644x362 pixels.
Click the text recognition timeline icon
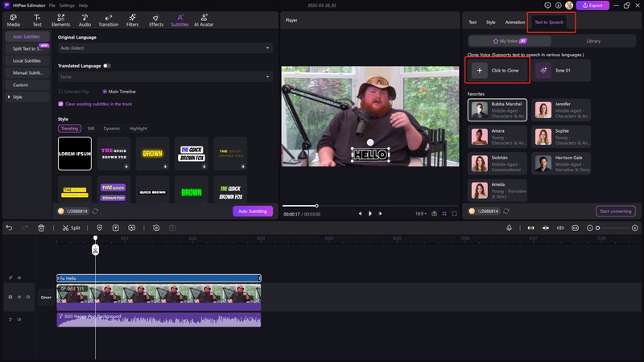116,228
